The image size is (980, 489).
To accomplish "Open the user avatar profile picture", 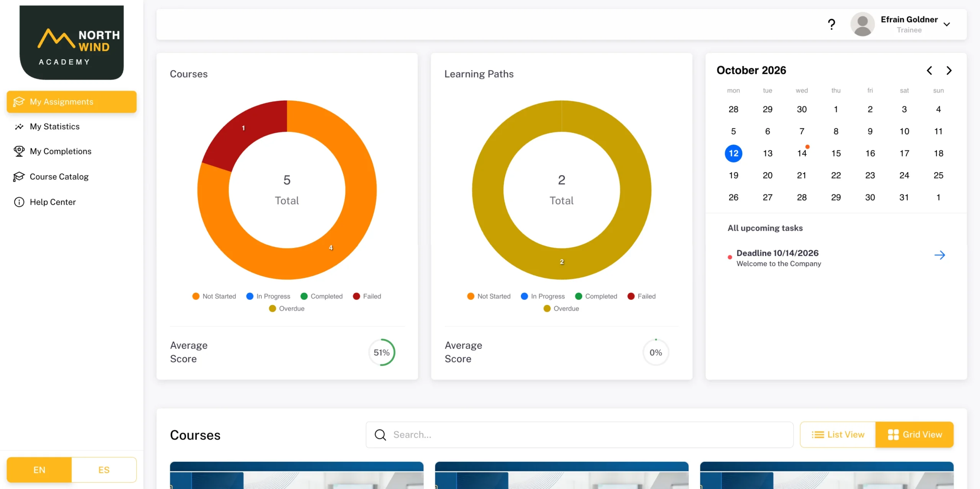I will click(862, 24).
